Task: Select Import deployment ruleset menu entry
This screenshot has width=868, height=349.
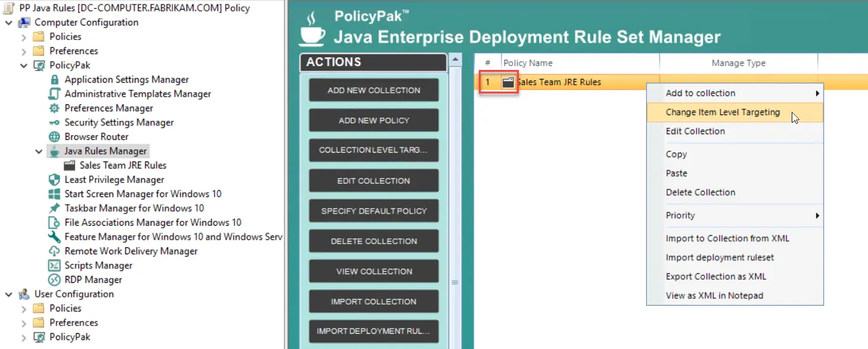Action: [734, 257]
